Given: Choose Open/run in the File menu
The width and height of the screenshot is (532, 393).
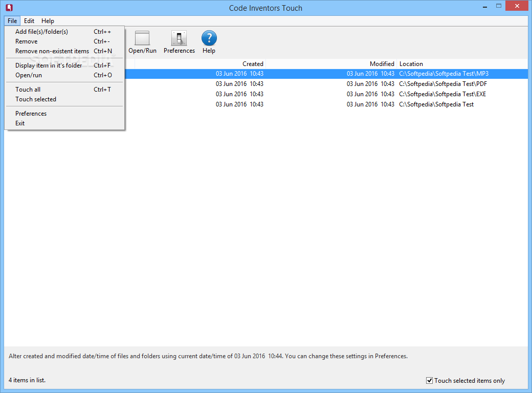Looking at the screenshot, I should tap(64, 75).
